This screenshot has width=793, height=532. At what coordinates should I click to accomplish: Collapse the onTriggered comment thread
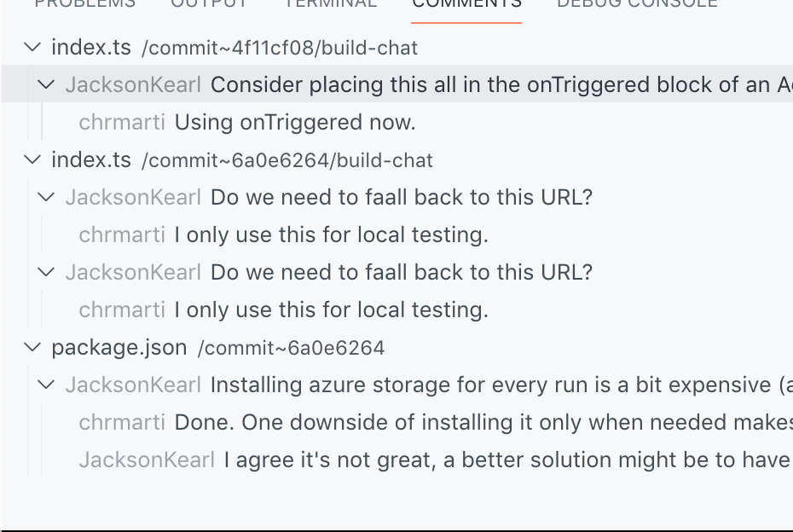(45, 84)
